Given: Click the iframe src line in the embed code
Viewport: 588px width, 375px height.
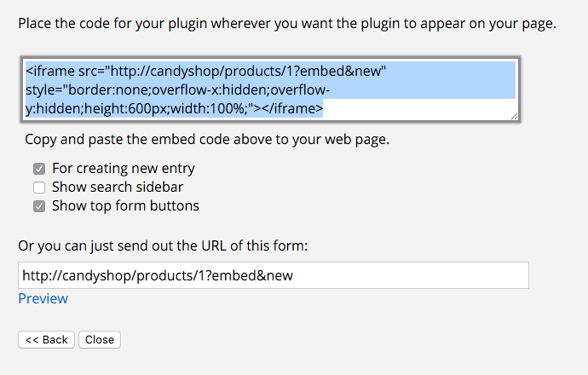Looking at the screenshot, I should pyautogui.click(x=206, y=72).
